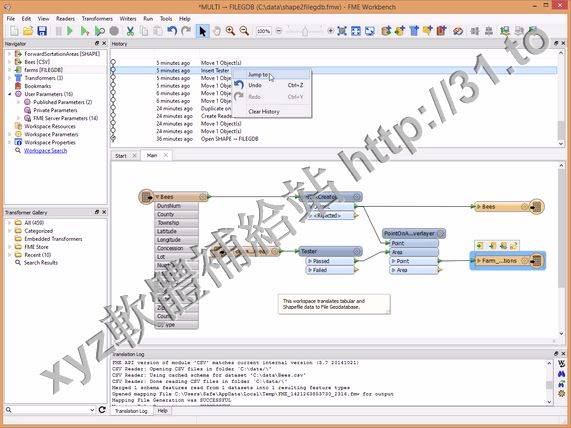Screen dimensions: 571x428
Task: Click the Run with inspection icon
Action: click(99, 31)
